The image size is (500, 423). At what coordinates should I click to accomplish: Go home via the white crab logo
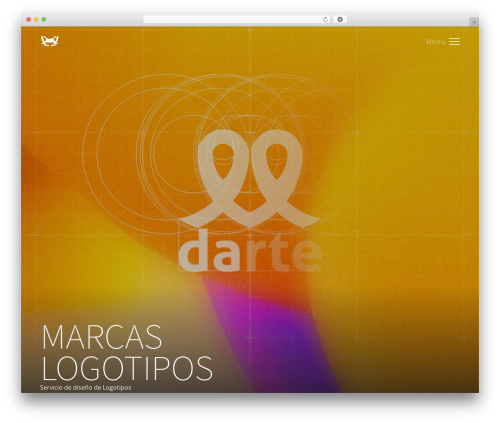coord(50,41)
